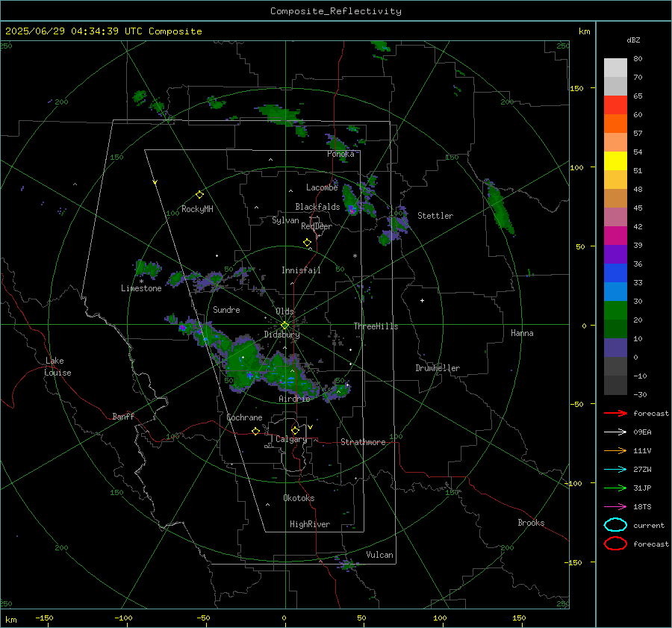Select the magenta 42 dBZ color swatch
The width and height of the screenshot is (672, 628).
point(615,235)
